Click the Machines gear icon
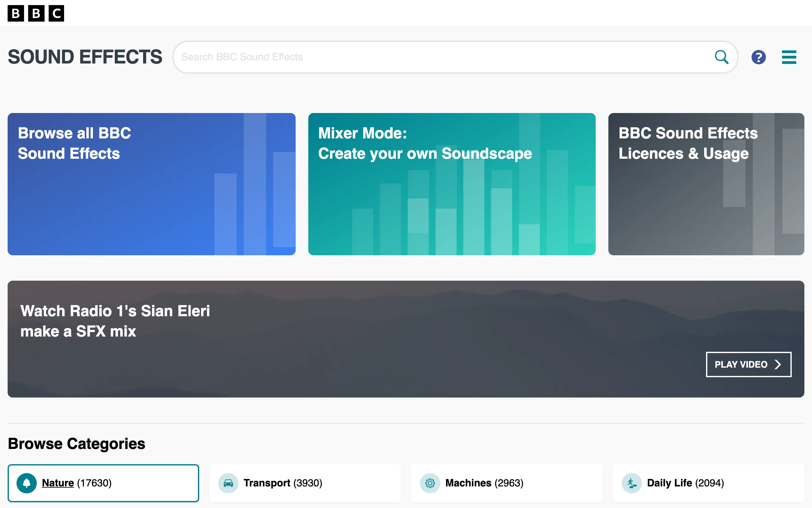Image resolution: width=812 pixels, height=508 pixels. tap(430, 483)
